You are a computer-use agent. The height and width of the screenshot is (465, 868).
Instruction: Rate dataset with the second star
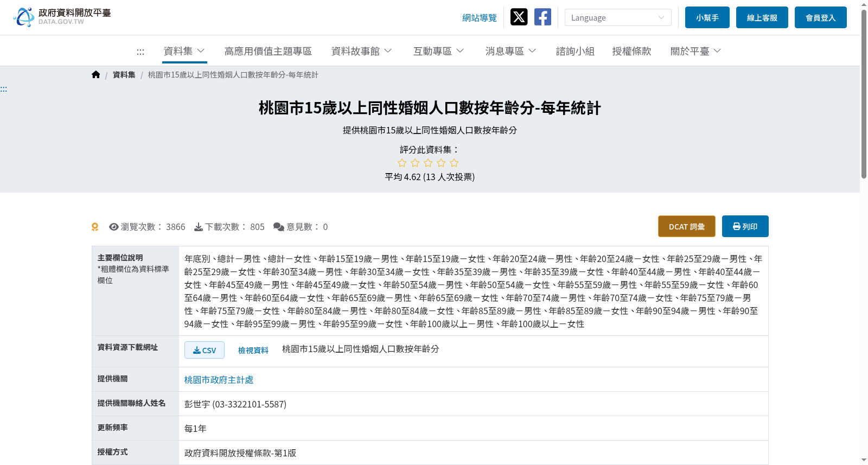click(x=415, y=163)
